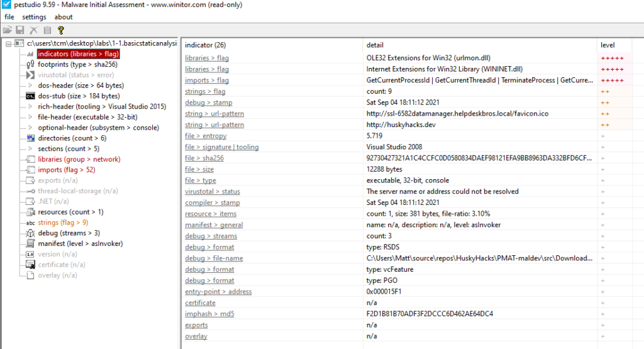Viewport: 644px width, 349px height.
Task: Click the overlay page icon in tree
Action: coord(30,275)
